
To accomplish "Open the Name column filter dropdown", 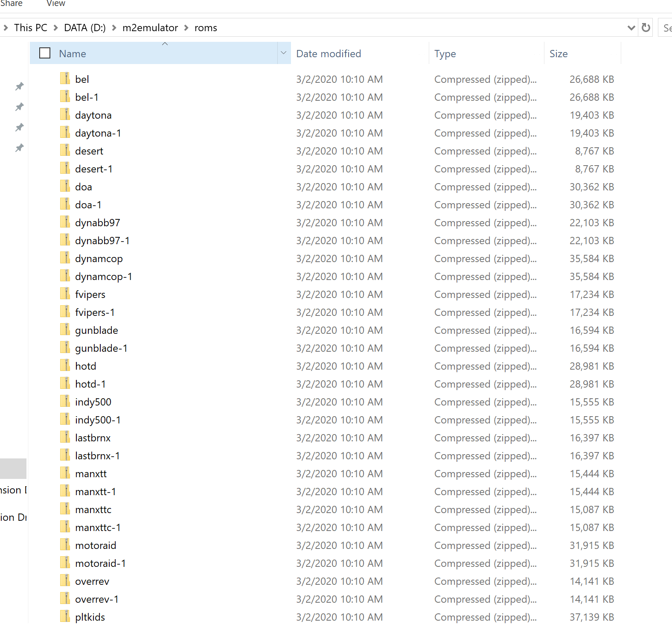I will tap(284, 53).
